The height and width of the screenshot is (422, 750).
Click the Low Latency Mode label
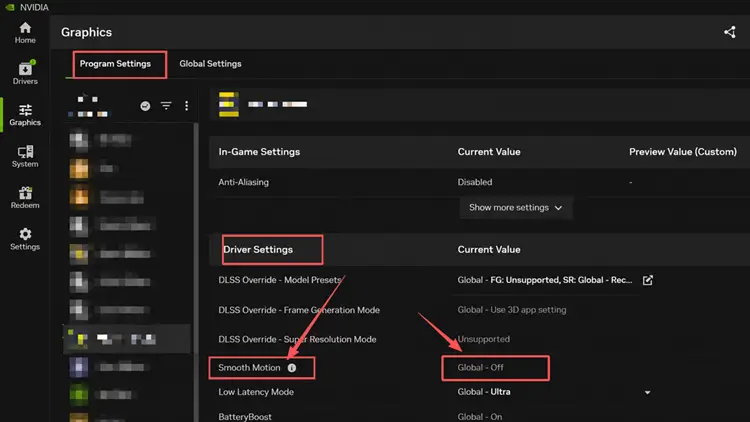point(256,392)
